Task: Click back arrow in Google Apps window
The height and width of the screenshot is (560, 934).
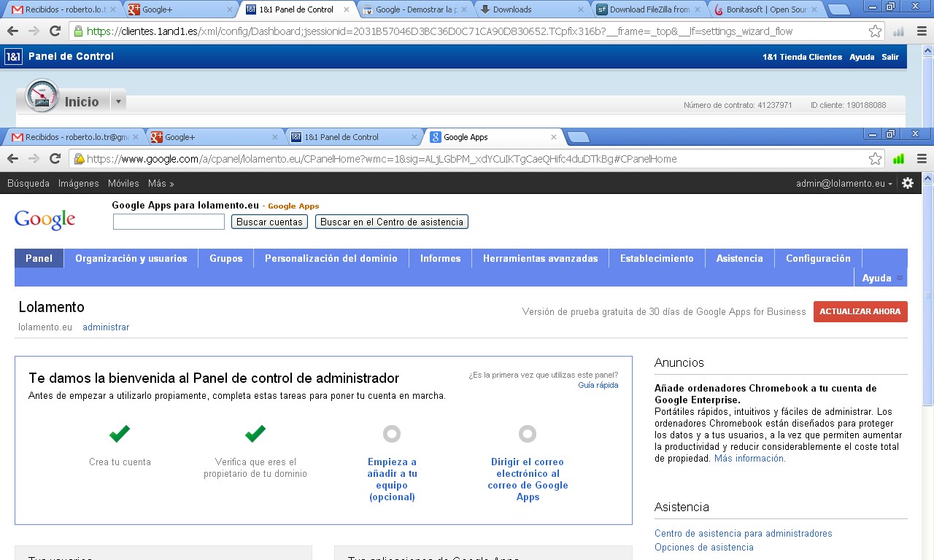Action: 12,158
